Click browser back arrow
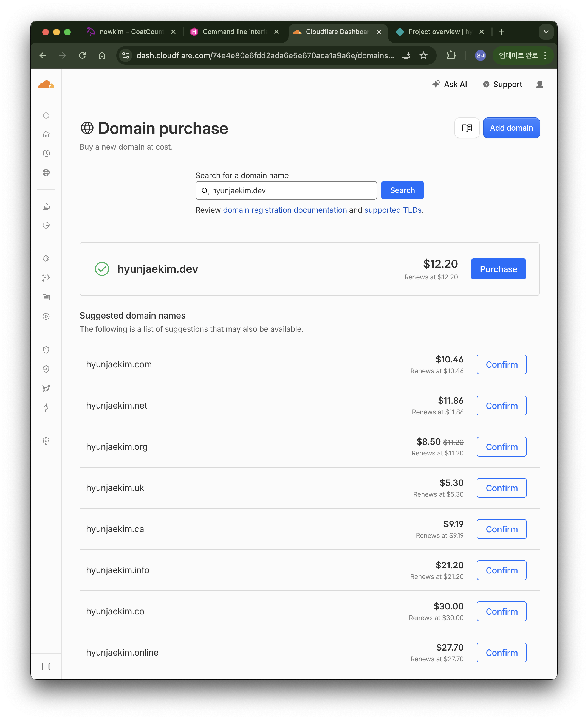 (x=43, y=56)
